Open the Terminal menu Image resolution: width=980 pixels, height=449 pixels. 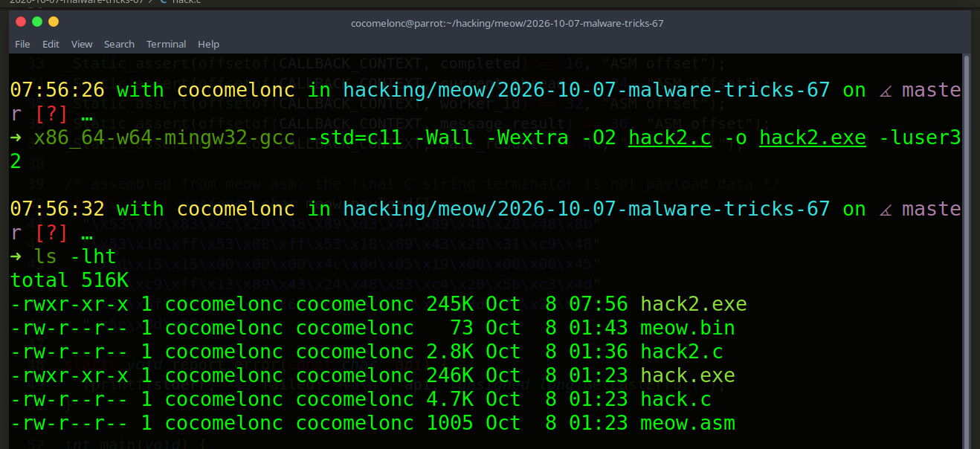[166, 44]
